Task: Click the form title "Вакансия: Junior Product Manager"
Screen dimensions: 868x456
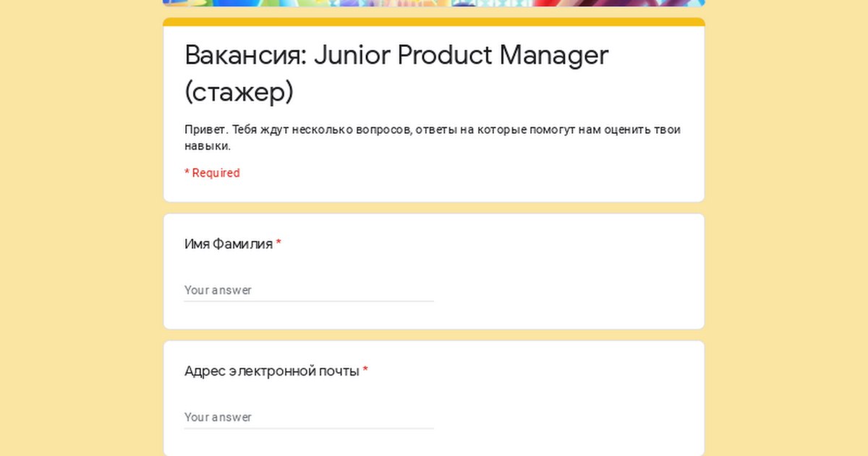Action: (396, 55)
